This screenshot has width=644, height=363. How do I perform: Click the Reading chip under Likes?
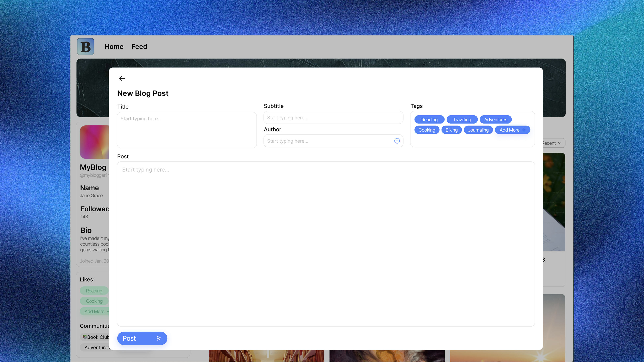click(94, 291)
